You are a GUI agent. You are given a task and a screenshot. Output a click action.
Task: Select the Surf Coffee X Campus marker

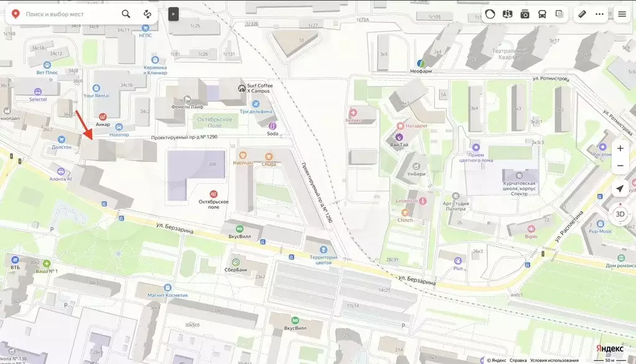point(242,88)
